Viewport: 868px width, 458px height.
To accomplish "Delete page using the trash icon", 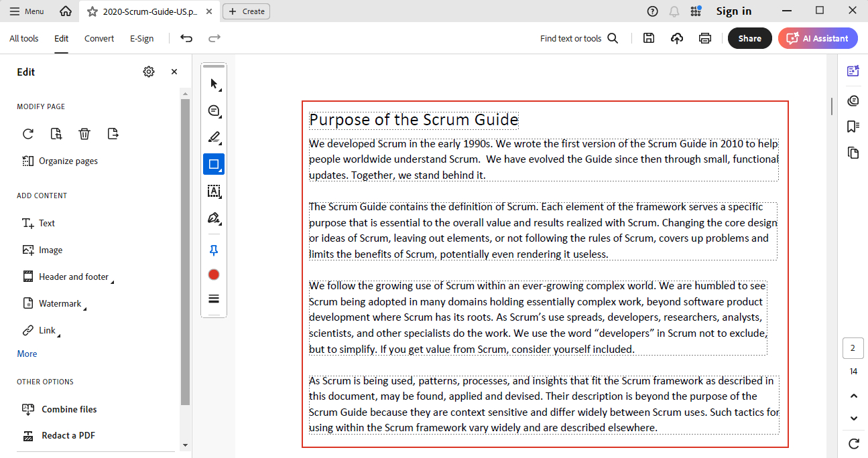I will 84,134.
